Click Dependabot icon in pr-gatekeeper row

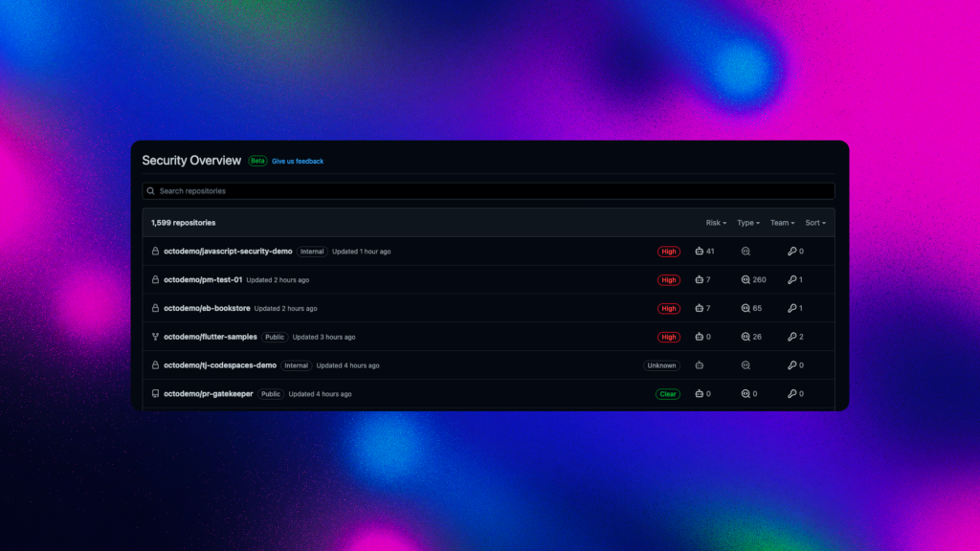pyautogui.click(x=700, y=393)
